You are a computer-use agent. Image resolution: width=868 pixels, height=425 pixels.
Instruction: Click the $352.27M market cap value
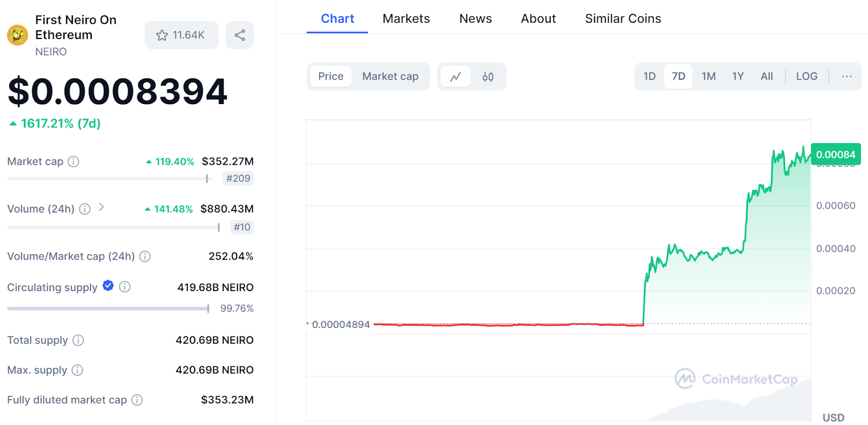(228, 162)
